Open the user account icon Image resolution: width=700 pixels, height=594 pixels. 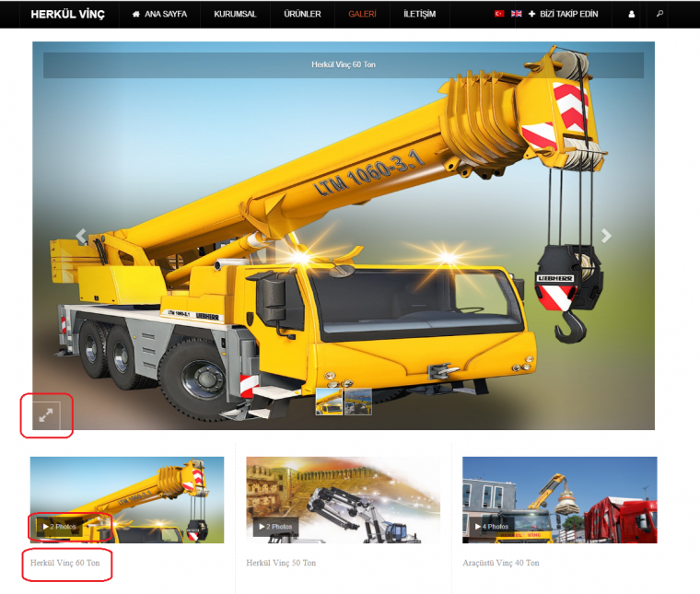coord(631,15)
